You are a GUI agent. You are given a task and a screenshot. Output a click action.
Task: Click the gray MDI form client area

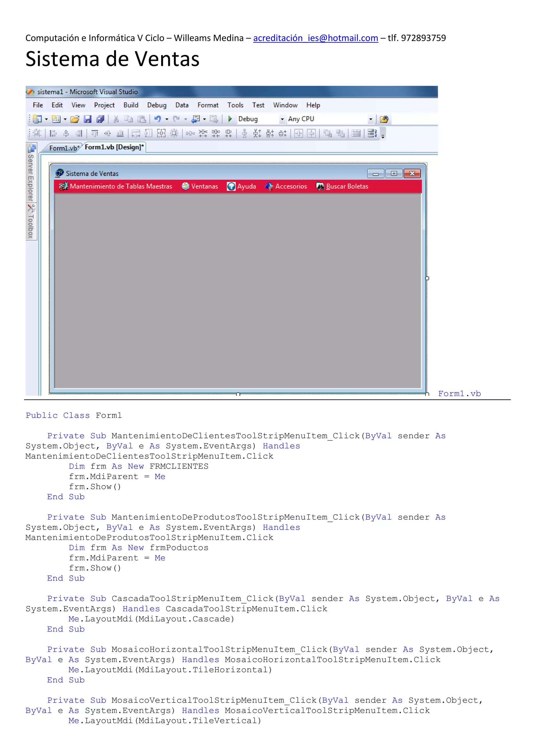[237, 290]
